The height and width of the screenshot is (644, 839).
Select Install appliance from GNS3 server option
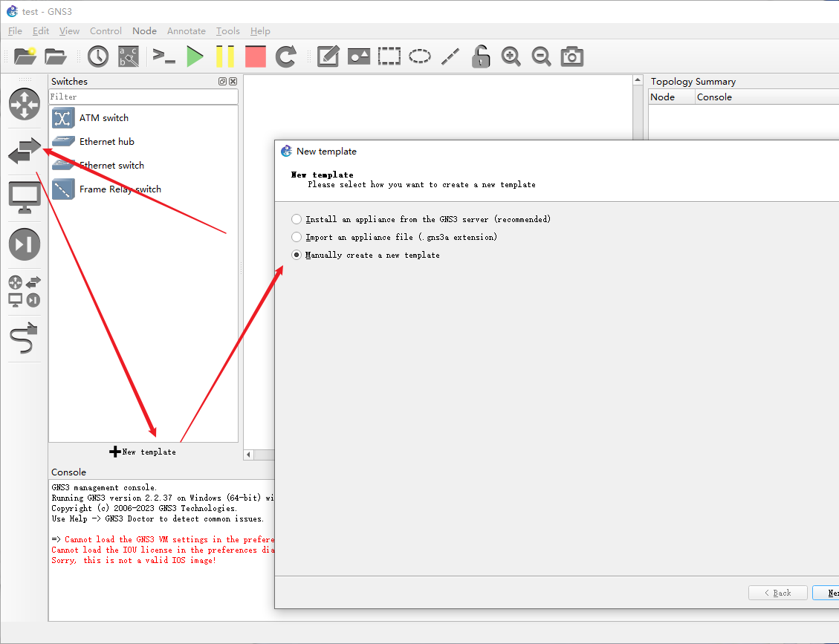pos(421,219)
